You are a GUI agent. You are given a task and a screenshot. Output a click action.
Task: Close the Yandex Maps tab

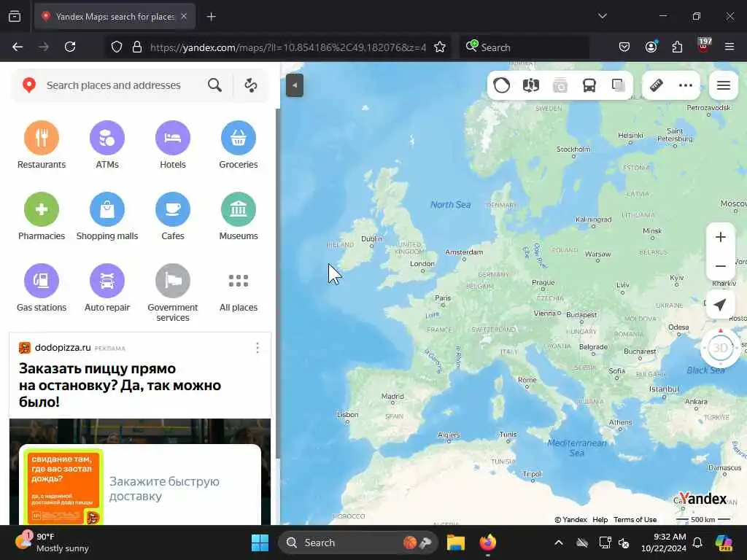(184, 16)
